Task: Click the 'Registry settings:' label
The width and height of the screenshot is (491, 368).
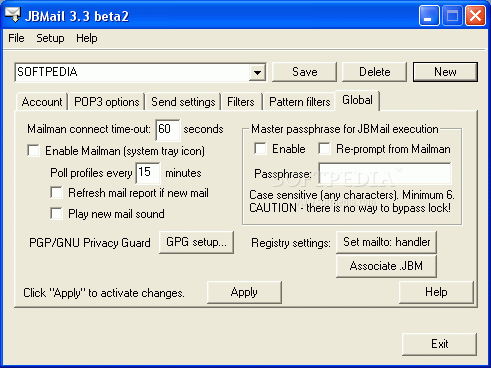Action: 291,243
